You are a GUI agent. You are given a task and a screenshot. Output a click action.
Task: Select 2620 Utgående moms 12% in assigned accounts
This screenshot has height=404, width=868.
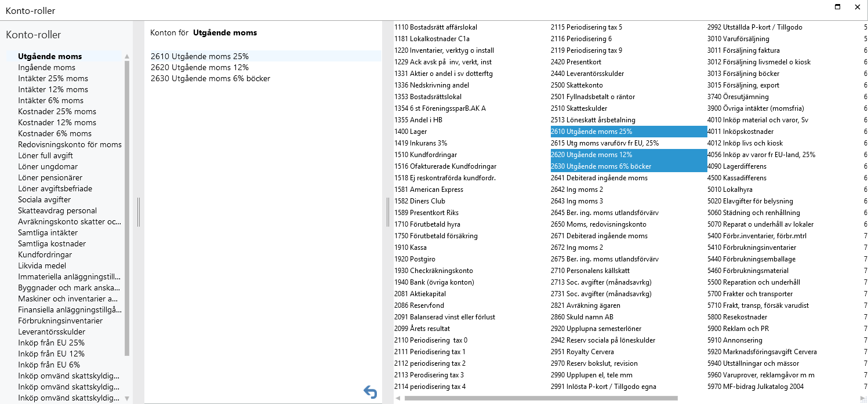[199, 67]
